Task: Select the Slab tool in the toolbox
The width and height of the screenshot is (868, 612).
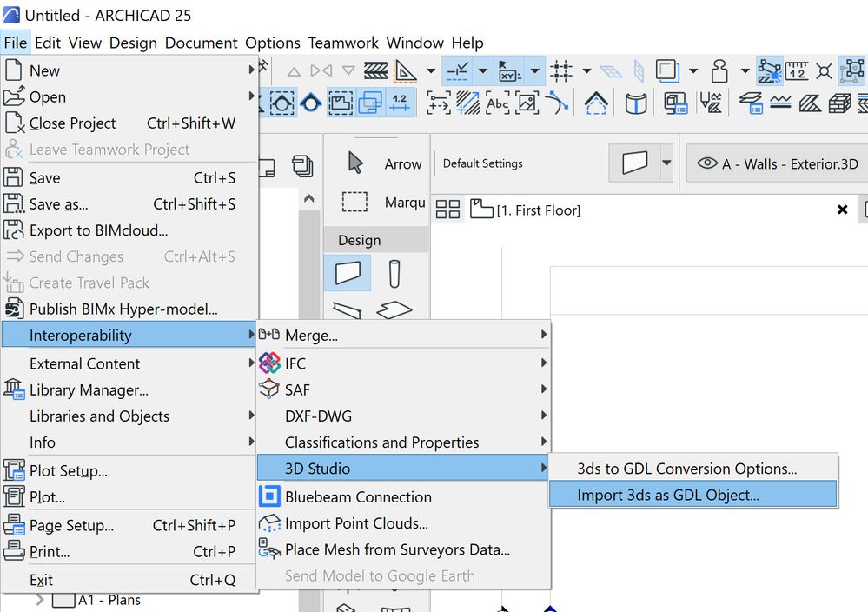Action: (394, 309)
